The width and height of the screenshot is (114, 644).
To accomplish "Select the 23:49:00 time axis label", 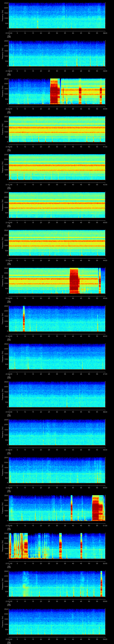I will pyautogui.click(x=9, y=487).
